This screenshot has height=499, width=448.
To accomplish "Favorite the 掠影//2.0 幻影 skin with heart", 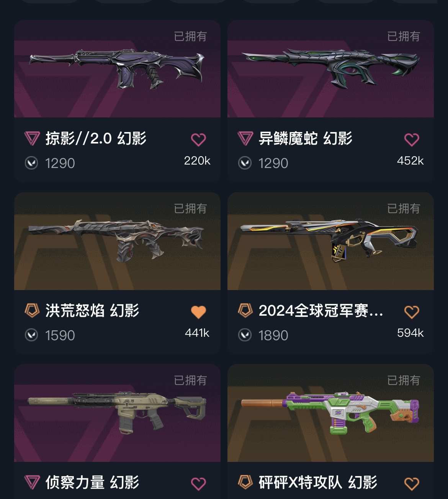I will 198,140.
